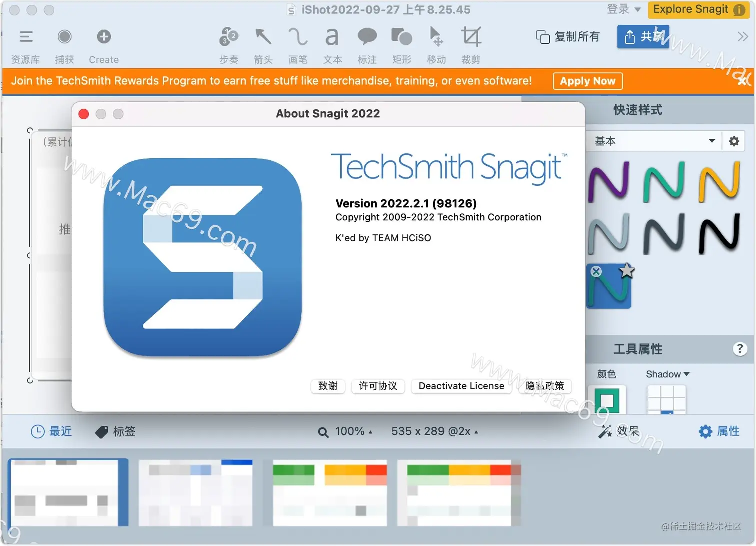Open the quick style preset gear settings
Viewport: 756px width, 546px height.
tap(733, 141)
